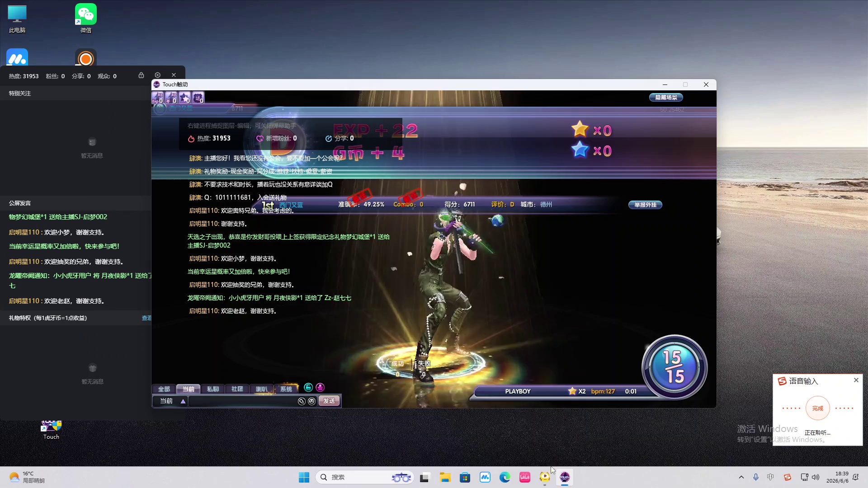
Task: Open settings gear in the stream panel
Action: 157,75
